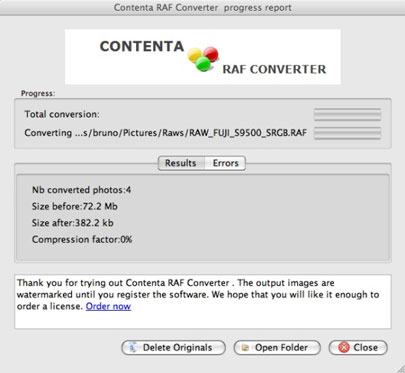This screenshot has width=405, height=373.
Task: Click the current file converting progress bar
Action: 347,133
